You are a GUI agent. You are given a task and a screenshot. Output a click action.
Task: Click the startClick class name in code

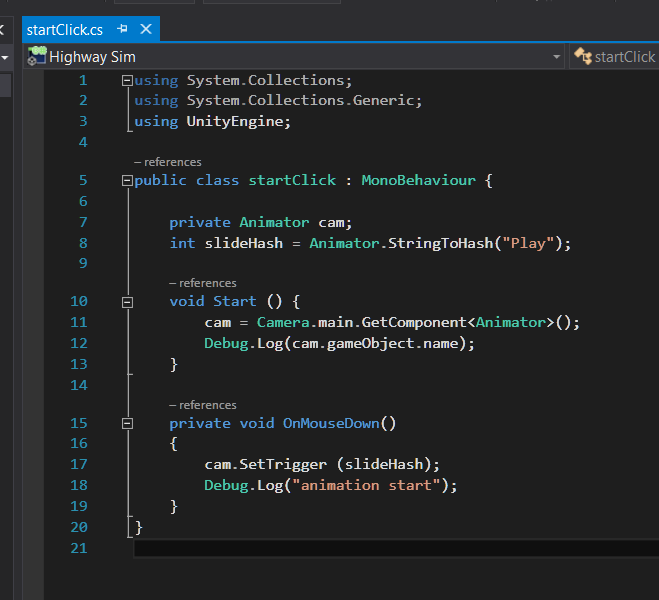tap(292, 180)
